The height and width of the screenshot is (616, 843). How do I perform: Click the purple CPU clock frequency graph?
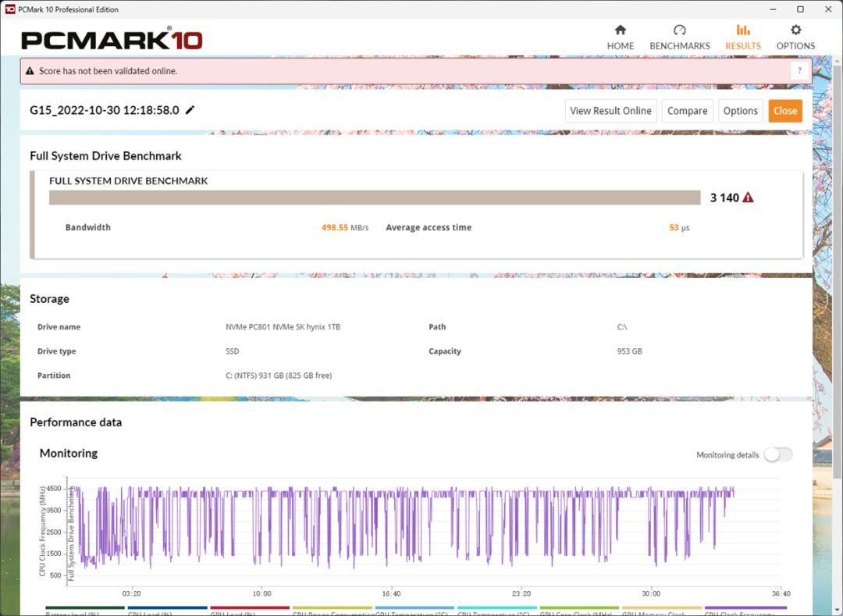[x=404, y=527]
